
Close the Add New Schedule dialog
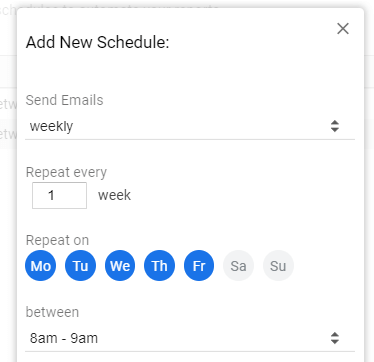coord(343,29)
